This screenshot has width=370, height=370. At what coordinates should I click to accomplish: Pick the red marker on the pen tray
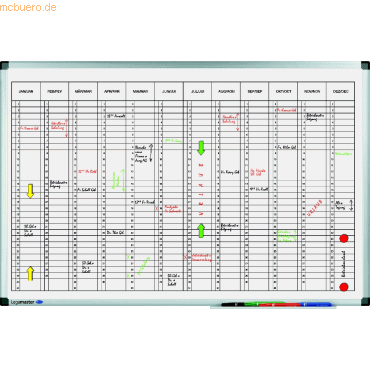coord(279,305)
